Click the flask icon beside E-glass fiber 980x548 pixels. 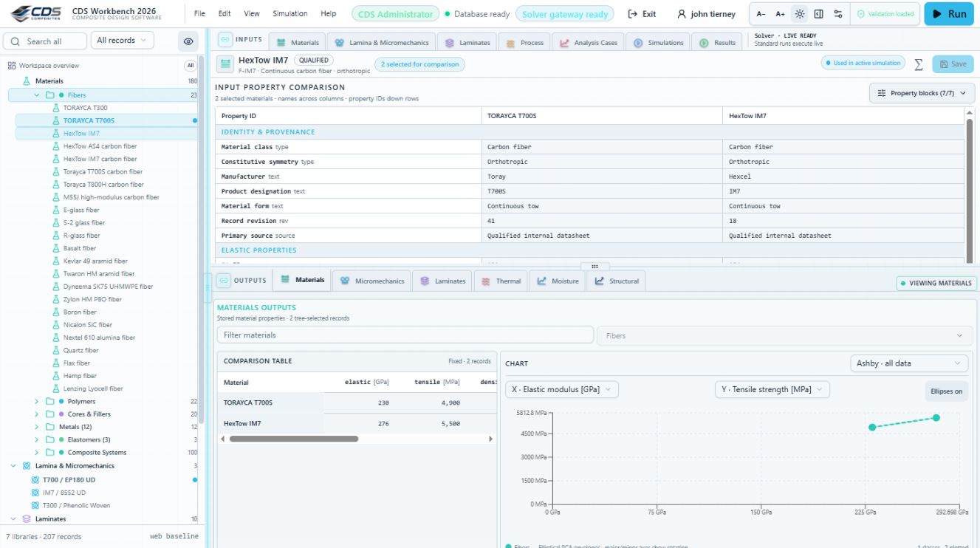tap(56, 210)
